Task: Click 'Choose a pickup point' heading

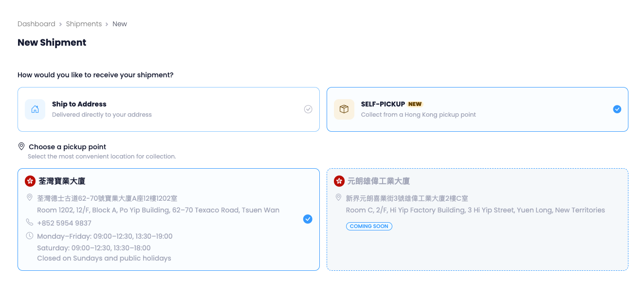Action: [x=67, y=147]
